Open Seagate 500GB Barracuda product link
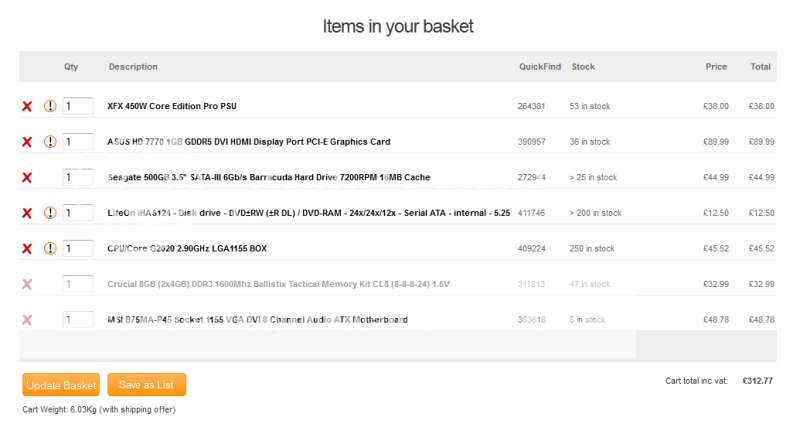Image resolution: width=800 pixels, height=424 pixels. tap(268, 178)
